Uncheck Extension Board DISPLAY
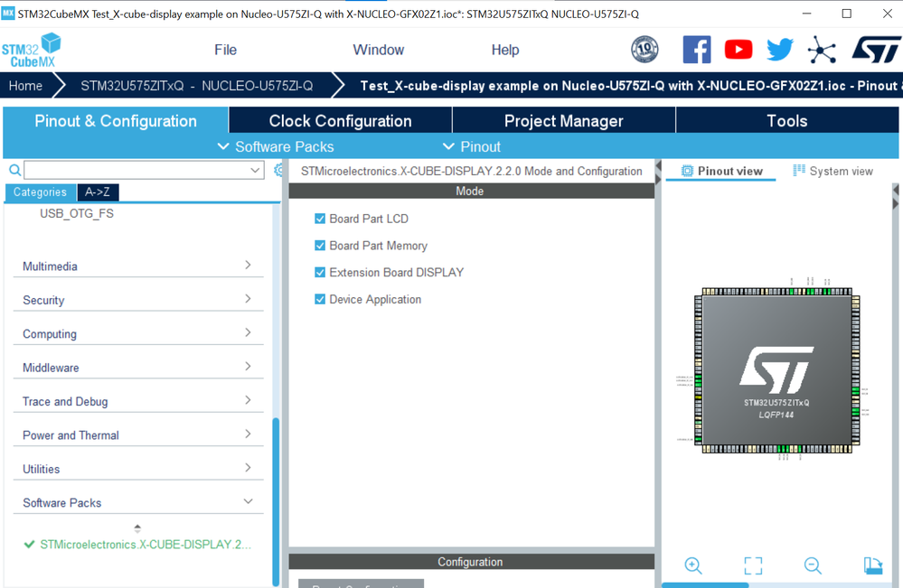 coord(320,272)
